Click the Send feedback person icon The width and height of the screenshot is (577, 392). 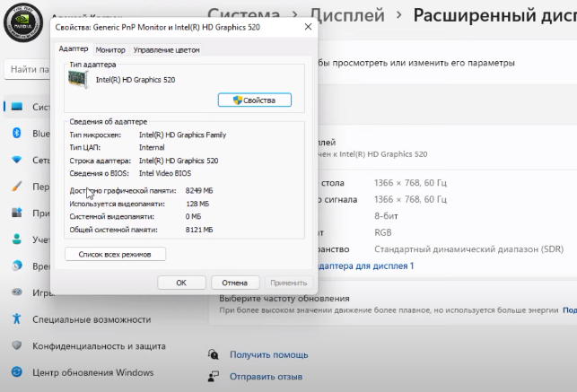214,376
